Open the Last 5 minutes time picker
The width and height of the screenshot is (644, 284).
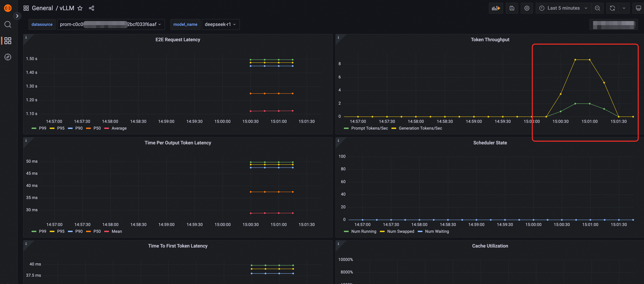point(564,8)
